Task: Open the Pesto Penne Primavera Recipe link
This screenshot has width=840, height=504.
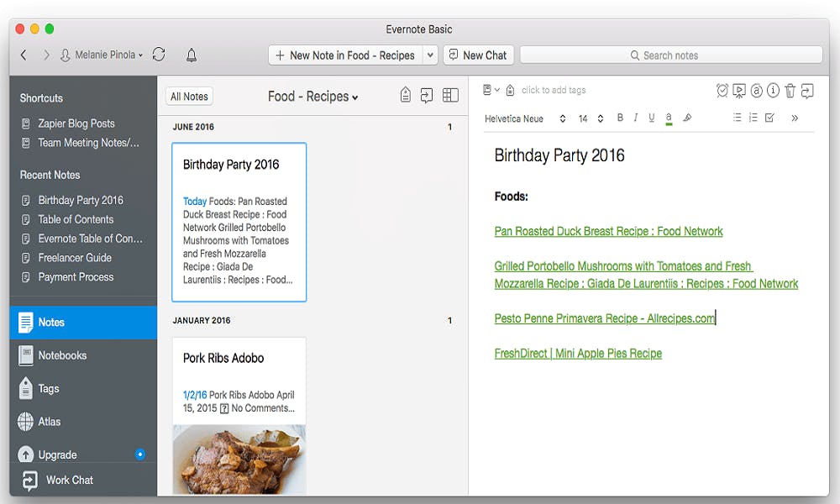Action: pos(604,318)
